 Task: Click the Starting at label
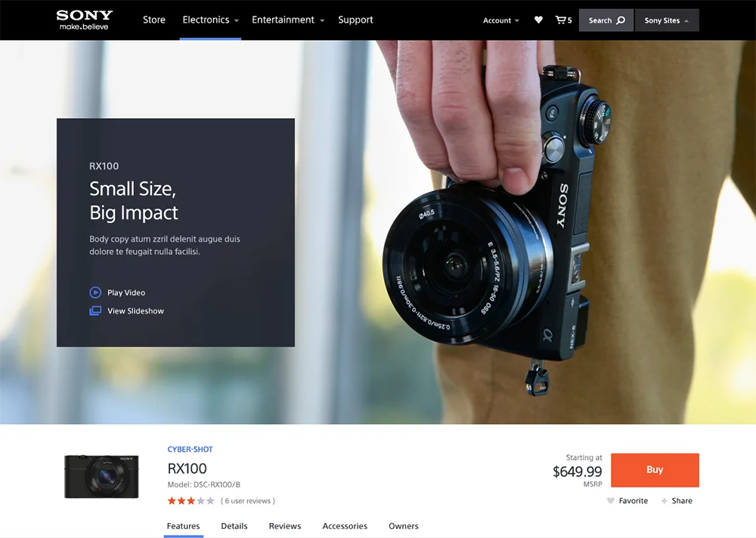[x=584, y=457]
